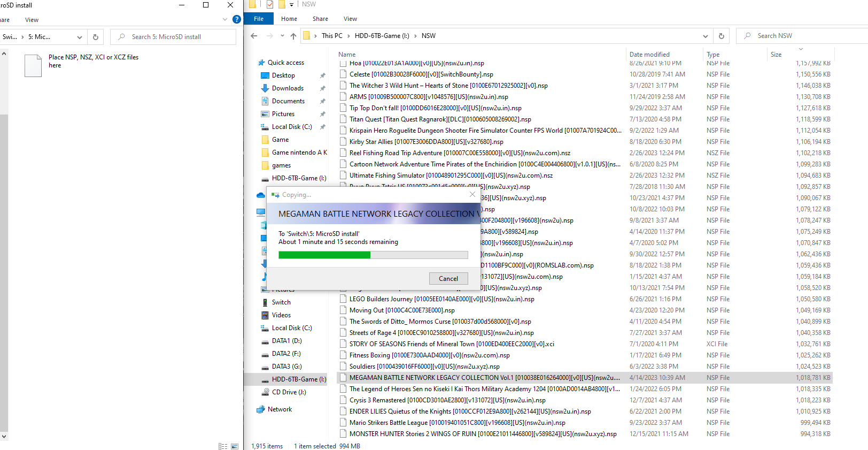Open the Home ribbon tab

coord(289,19)
